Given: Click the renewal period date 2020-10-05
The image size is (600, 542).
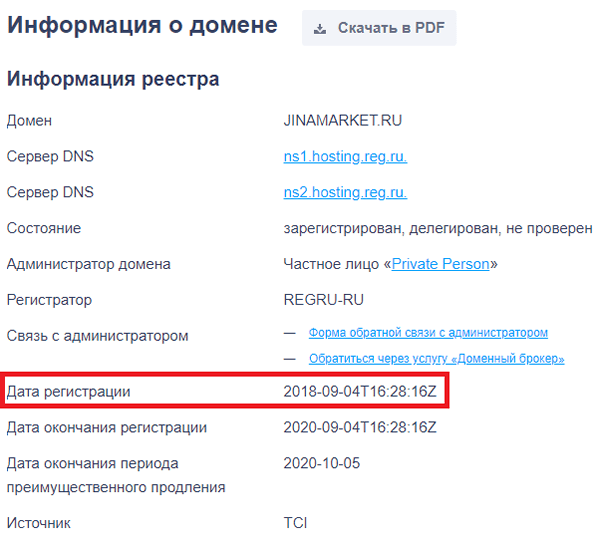Looking at the screenshot, I should tap(321, 463).
